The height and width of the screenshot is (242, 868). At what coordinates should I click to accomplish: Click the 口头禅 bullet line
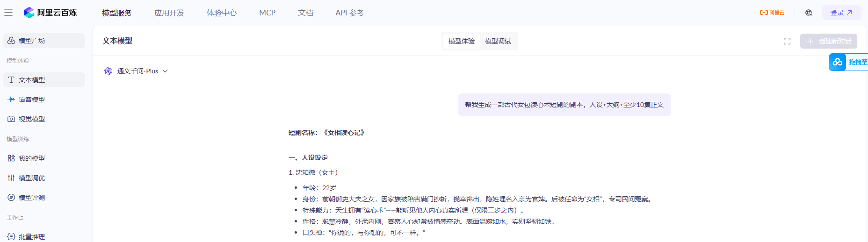(364, 233)
